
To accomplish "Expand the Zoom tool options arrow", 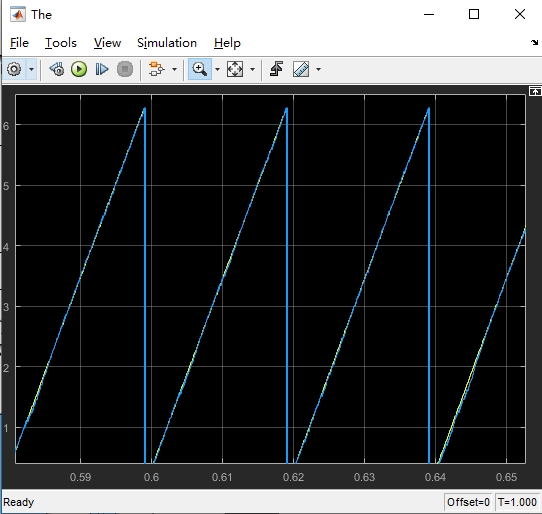I will [x=217, y=69].
